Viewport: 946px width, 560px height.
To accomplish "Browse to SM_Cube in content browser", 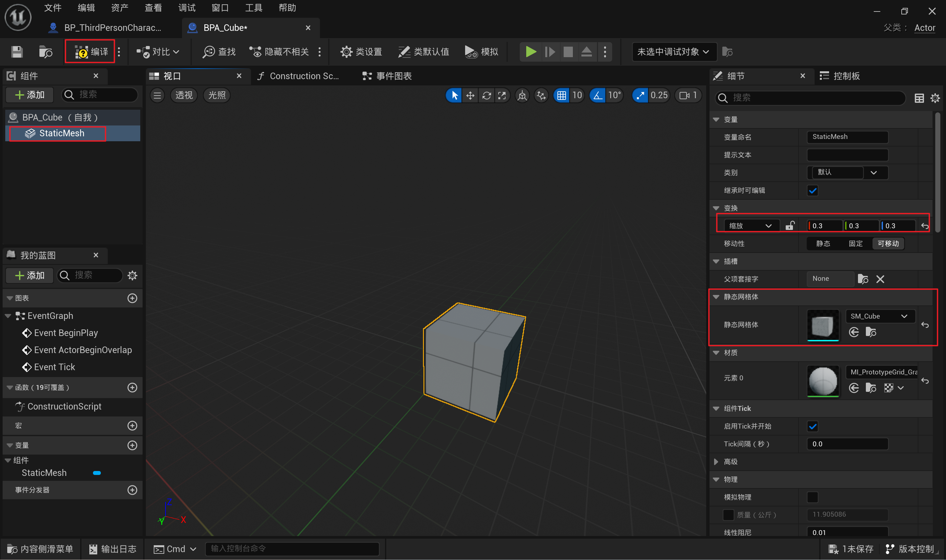I will tap(870, 332).
